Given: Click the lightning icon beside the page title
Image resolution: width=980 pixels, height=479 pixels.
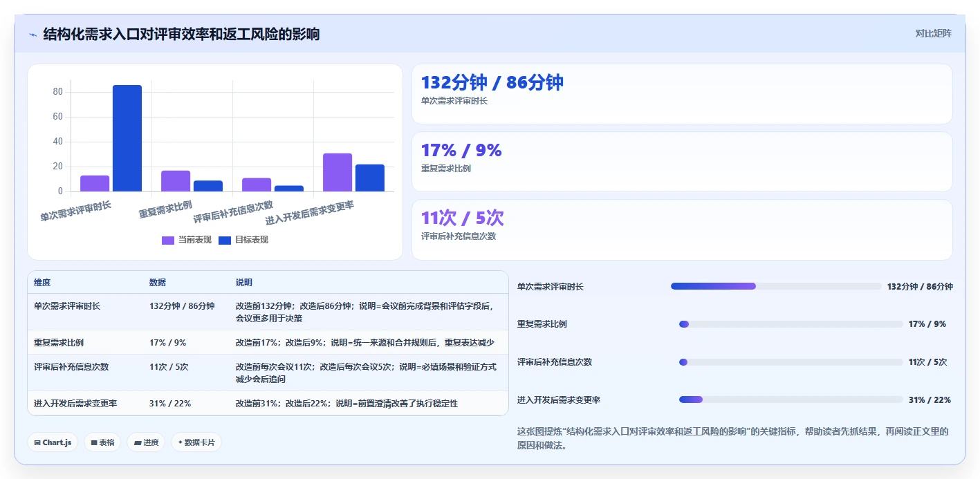Looking at the screenshot, I should click(x=33, y=35).
